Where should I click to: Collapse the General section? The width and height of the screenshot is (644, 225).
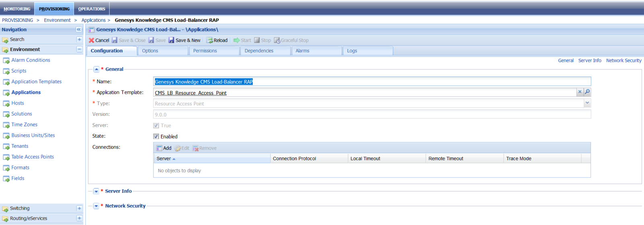pyautogui.click(x=97, y=69)
